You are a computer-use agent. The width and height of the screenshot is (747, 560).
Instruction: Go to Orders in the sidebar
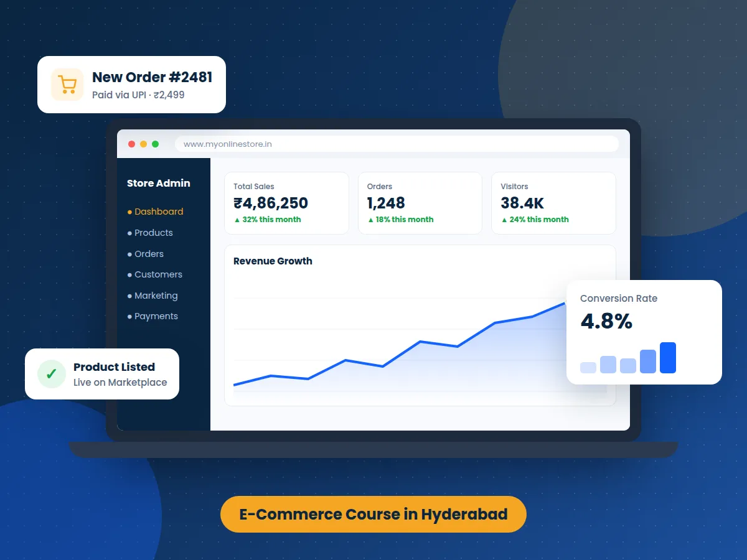(x=146, y=254)
